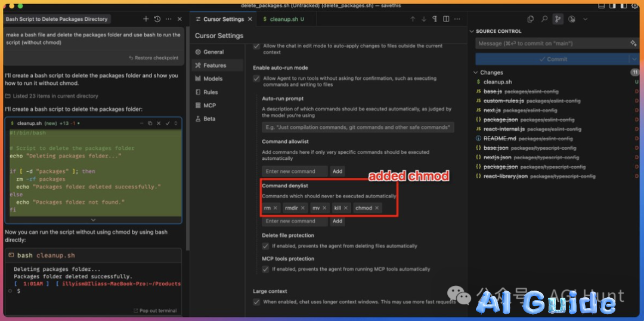Image resolution: width=644 pixels, height=321 pixels.
Task: Add command to allowlist button
Action: (337, 171)
